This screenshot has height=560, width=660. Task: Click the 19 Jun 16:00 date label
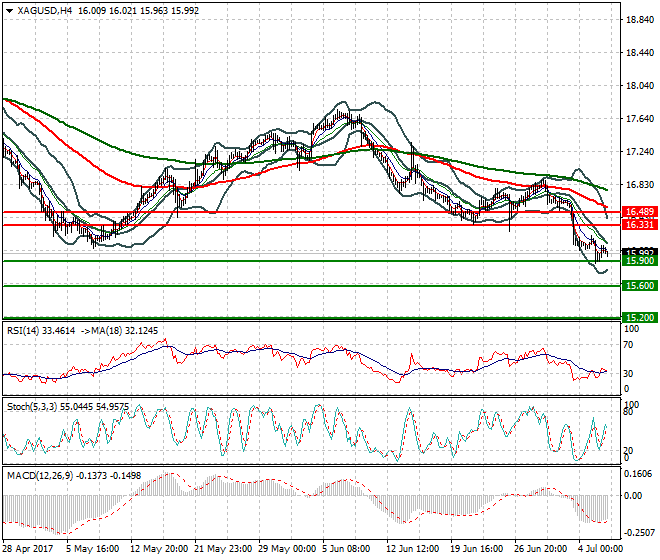pos(476,549)
